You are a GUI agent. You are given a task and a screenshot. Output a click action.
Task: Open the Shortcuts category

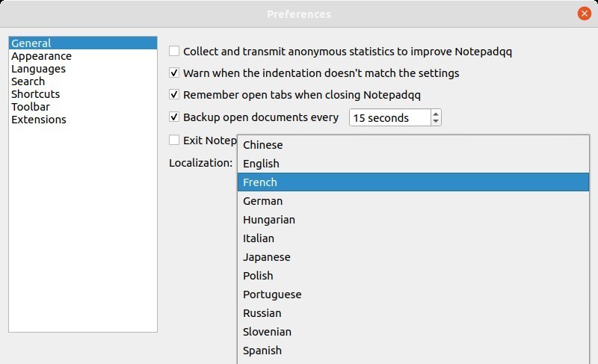click(x=36, y=94)
